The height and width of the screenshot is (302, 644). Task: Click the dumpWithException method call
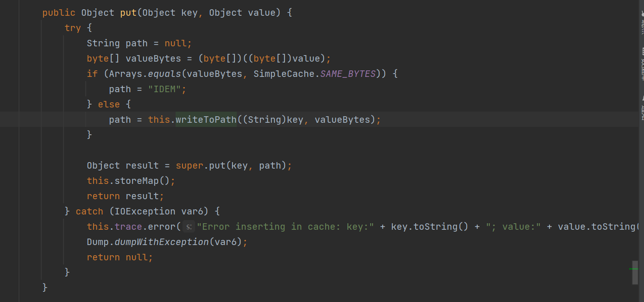point(162,242)
